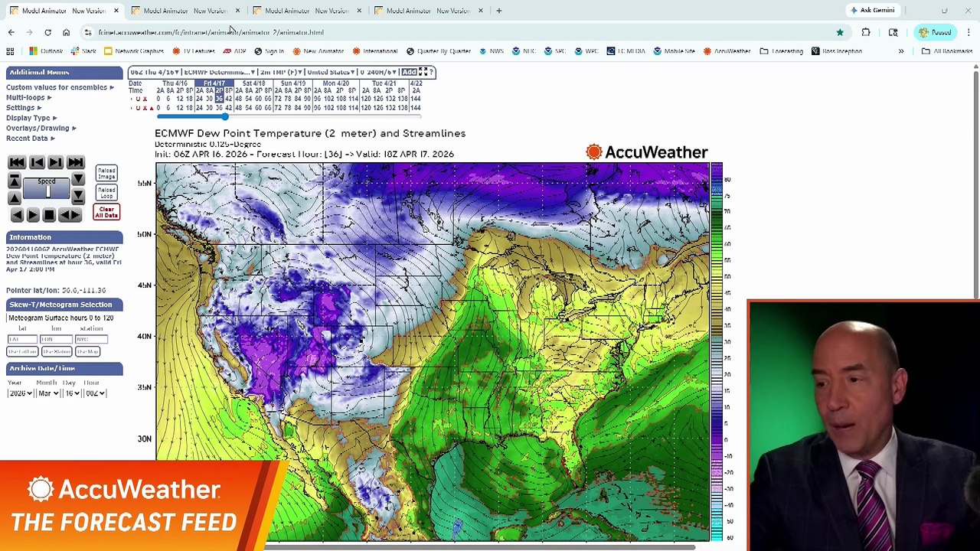
Task: Open the 06Z Thu 4/16 run dropdown
Action: 155,72
